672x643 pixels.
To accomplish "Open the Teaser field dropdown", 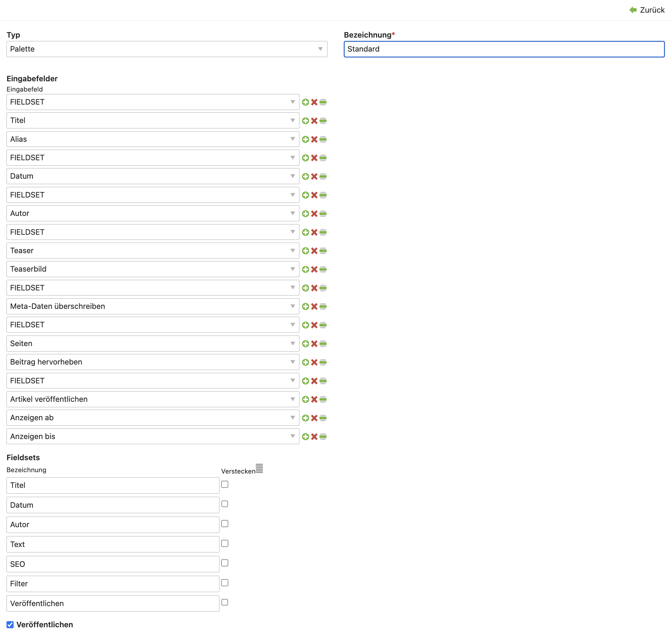I will (x=152, y=251).
